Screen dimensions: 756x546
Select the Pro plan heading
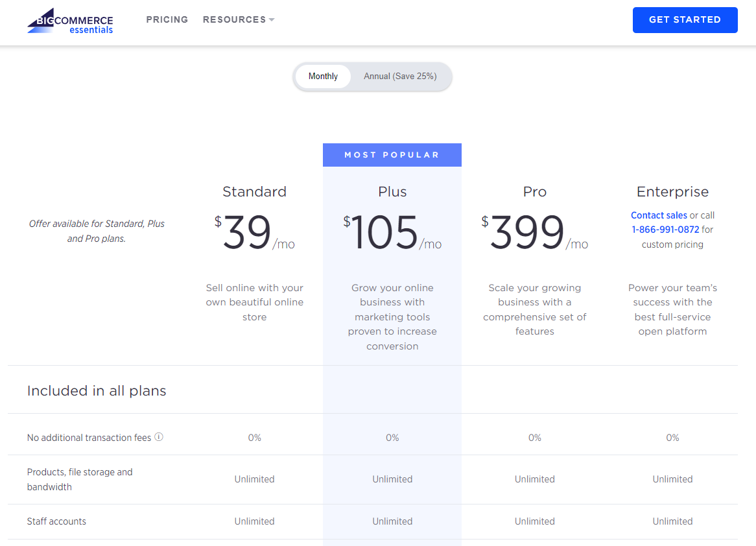tap(535, 191)
